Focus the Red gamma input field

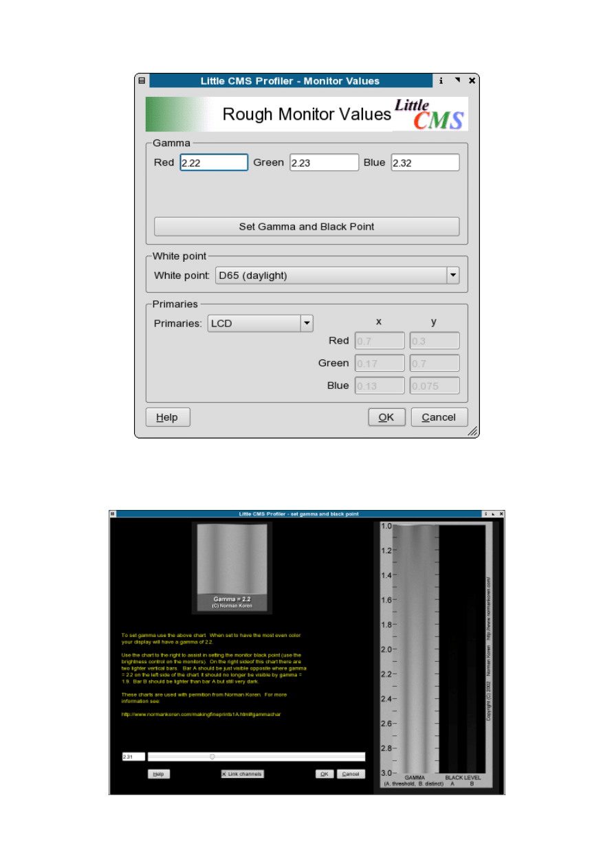click(x=213, y=163)
